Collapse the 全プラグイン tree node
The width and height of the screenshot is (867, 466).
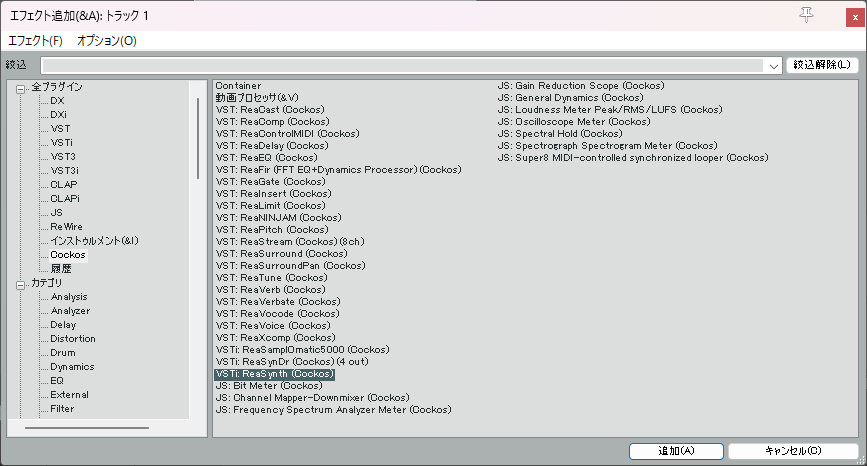click(20, 89)
